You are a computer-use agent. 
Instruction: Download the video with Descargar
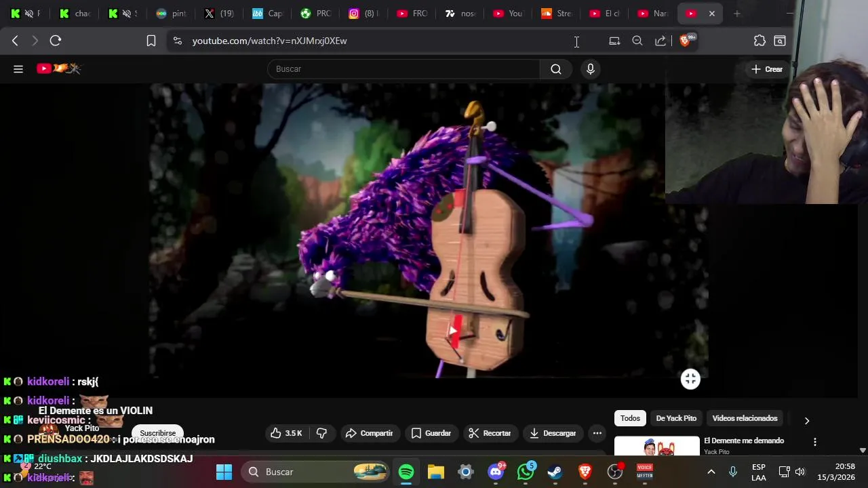pyautogui.click(x=553, y=433)
